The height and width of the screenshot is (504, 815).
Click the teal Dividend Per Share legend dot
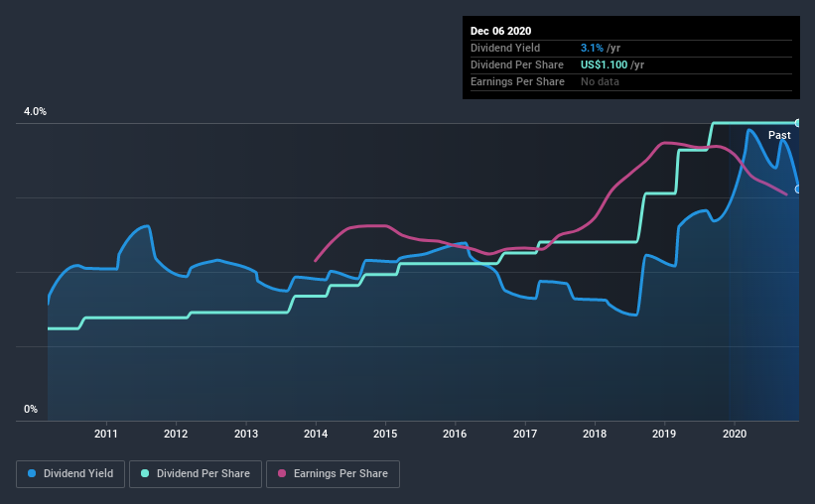click(145, 473)
